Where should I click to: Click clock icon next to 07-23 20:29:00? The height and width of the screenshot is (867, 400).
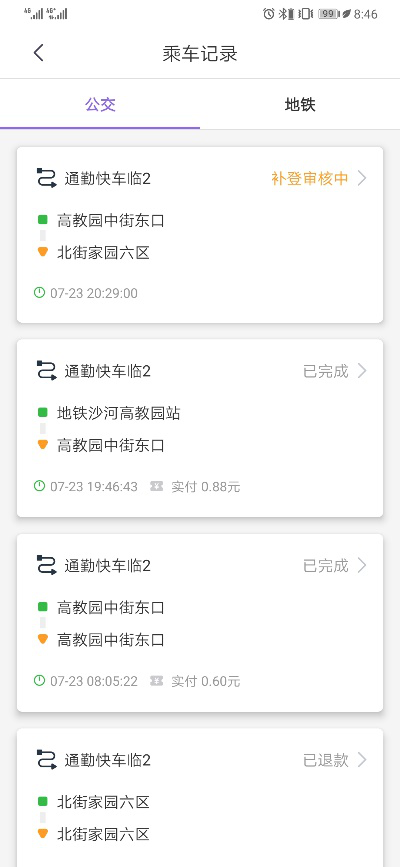point(39,293)
